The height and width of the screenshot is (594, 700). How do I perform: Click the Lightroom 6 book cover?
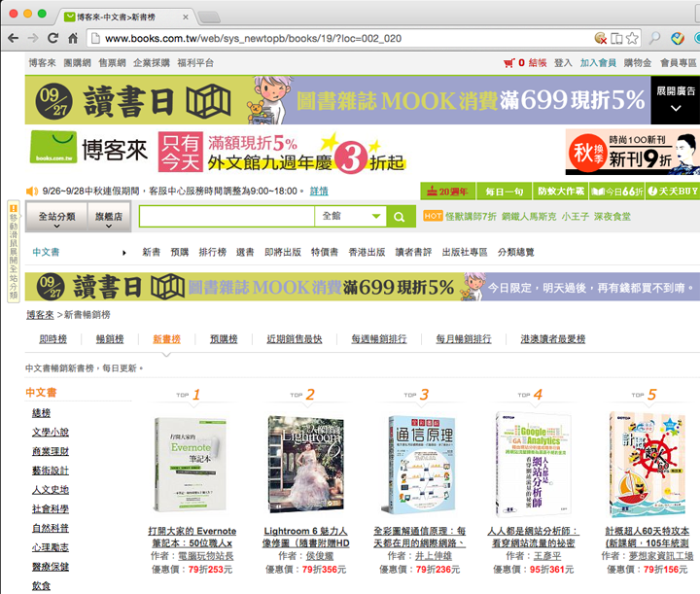(x=306, y=465)
